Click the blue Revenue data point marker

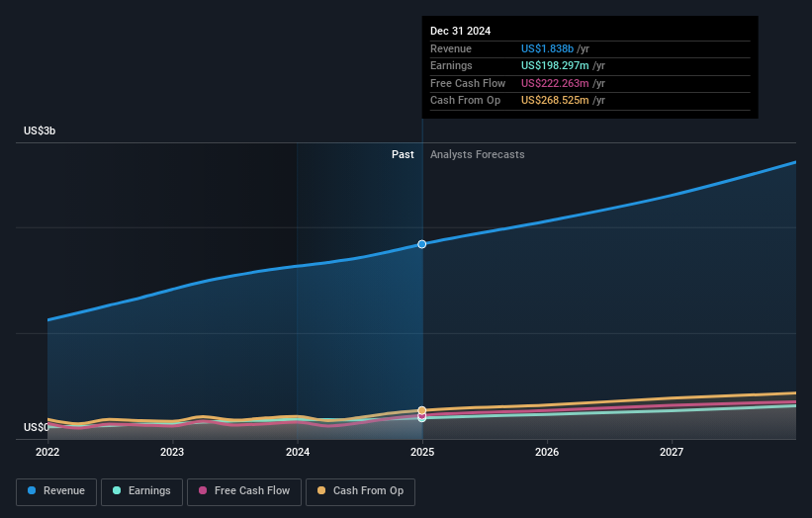pos(422,244)
